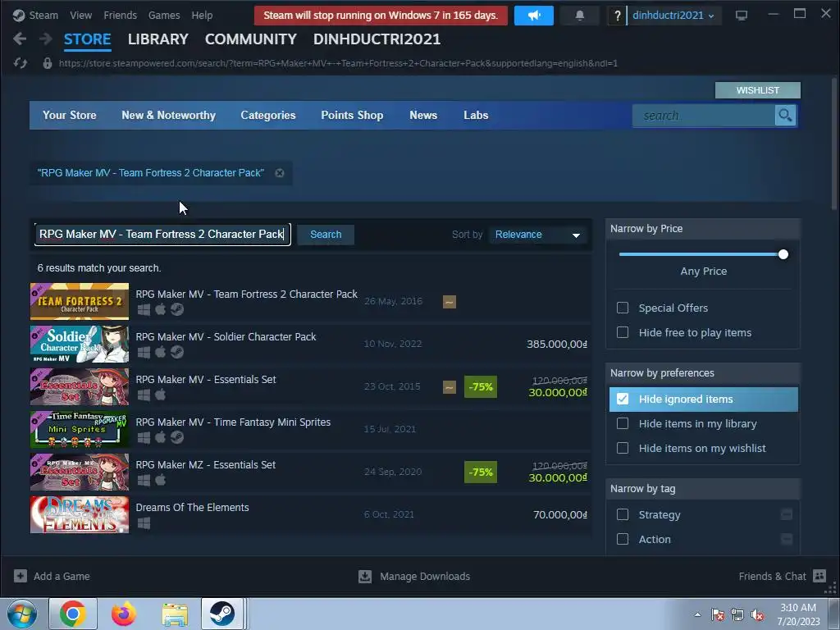Open the notifications bell
The image size is (840, 630).
580,16
